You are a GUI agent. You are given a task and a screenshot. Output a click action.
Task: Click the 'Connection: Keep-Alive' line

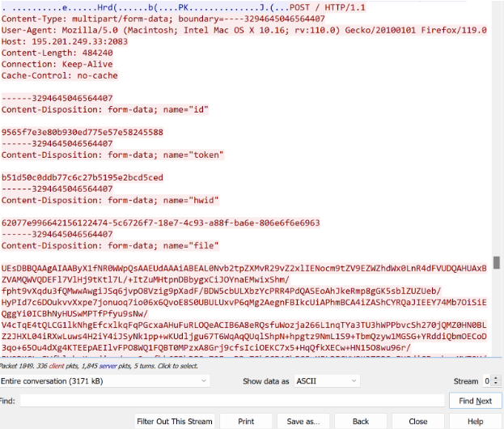click(x=57, y=64)
